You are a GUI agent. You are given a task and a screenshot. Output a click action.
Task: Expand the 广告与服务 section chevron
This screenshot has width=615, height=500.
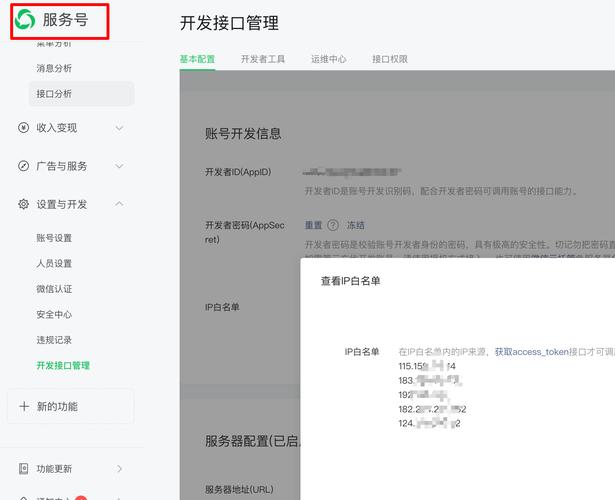tap(119, 166)
